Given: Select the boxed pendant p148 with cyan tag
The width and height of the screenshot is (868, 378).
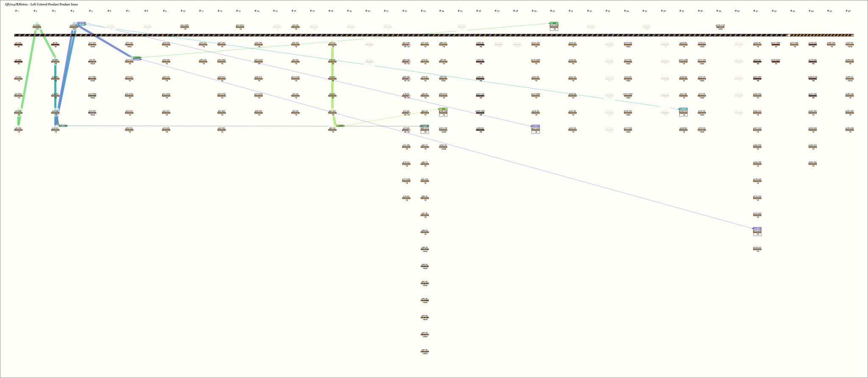Looking at the screenshot, I should (x=683, y=113).
